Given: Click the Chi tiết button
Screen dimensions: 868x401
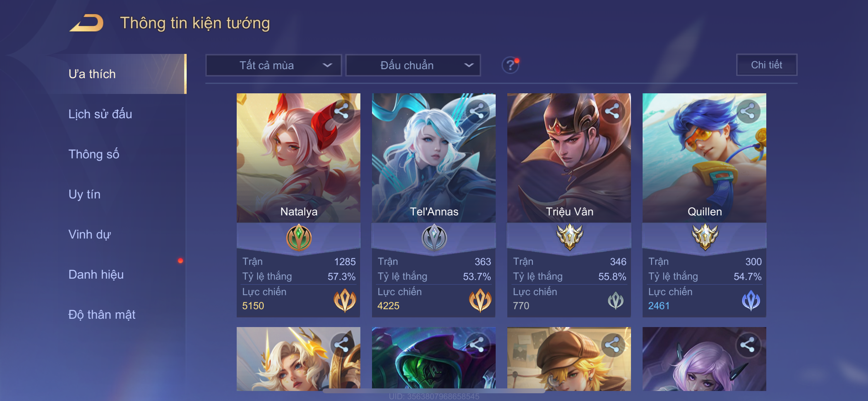Looking at the screenshot, I should (767, 65).
